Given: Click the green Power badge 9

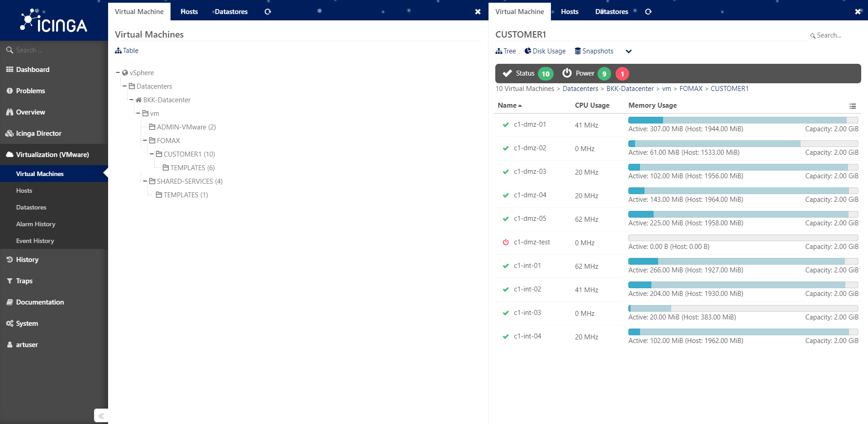Looking at the screenshot, I should pyautogui.click(x=604, y=74).
